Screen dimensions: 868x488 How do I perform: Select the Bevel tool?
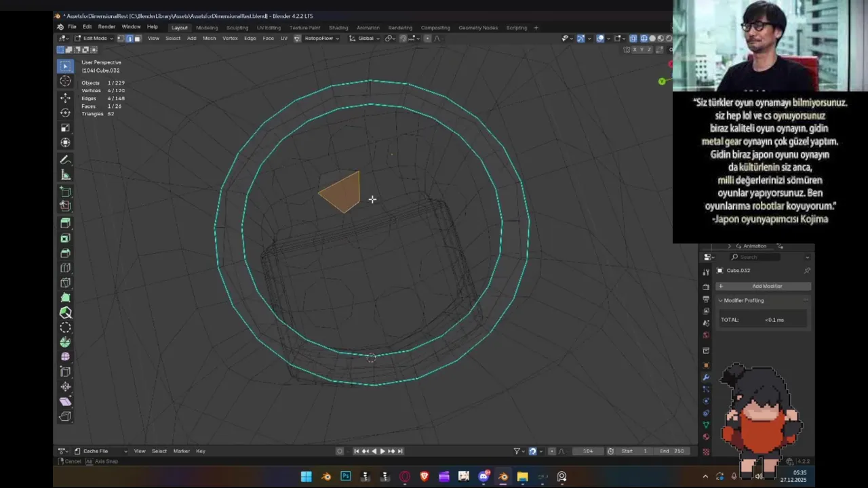[x=65, y=253]
